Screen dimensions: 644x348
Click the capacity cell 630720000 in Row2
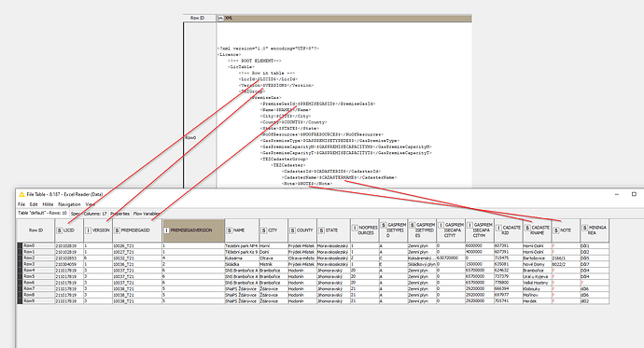[451, 258]
